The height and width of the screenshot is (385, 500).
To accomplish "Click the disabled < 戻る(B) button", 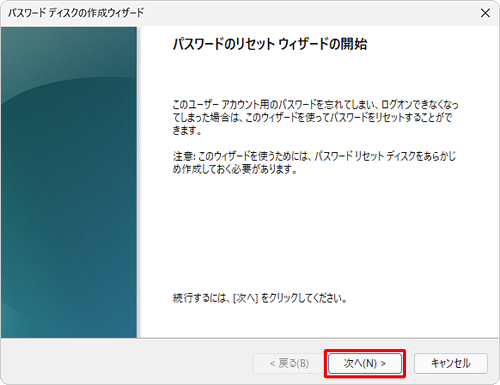I will pos(289,363).
